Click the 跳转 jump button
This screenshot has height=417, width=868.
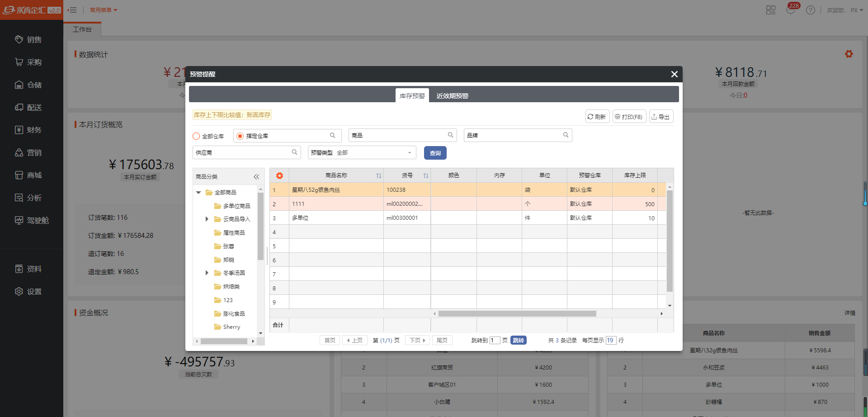(x=518, y=341)
